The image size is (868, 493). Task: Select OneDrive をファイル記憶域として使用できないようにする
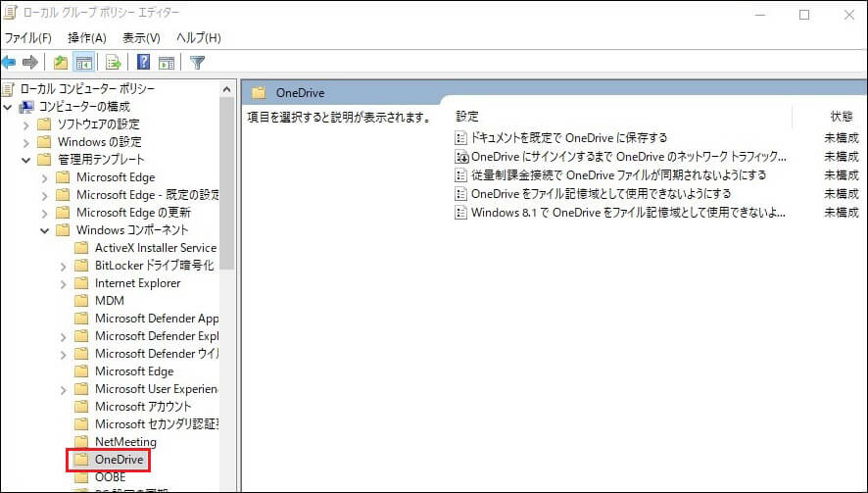point(601,194)
